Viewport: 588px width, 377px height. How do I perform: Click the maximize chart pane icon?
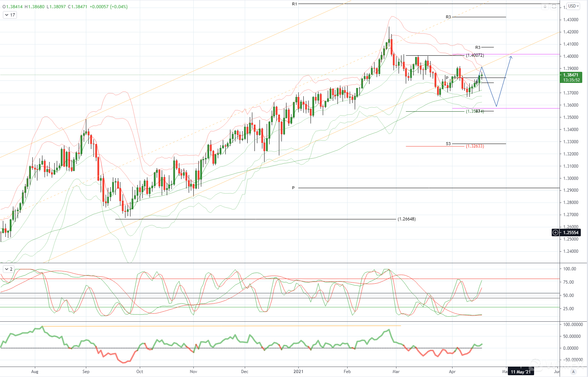[554, 6]
